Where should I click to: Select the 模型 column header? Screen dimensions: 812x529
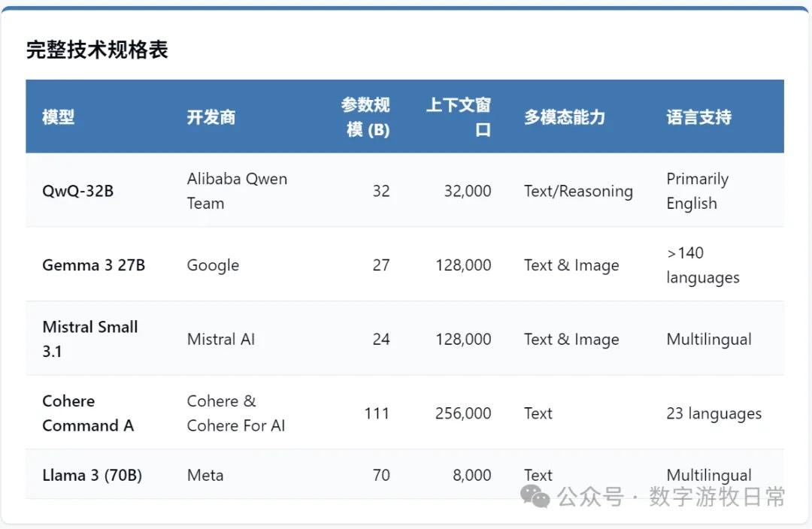click(x=58, y=117)
